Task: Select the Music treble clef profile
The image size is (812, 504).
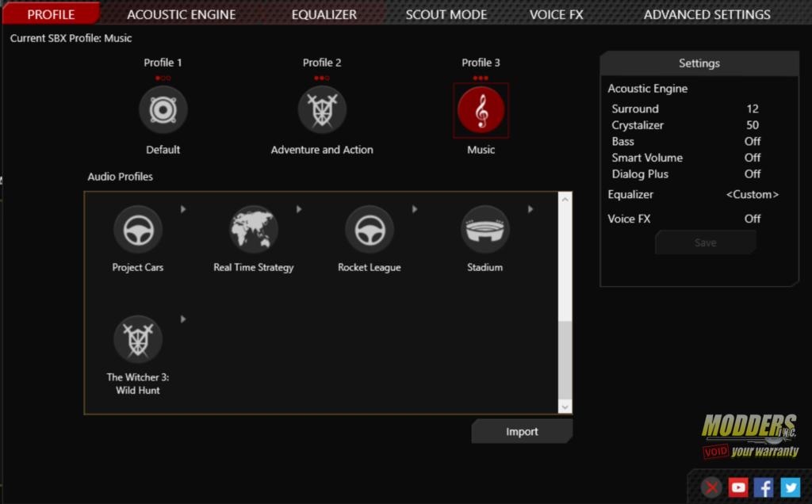Action: coord(481,110)
